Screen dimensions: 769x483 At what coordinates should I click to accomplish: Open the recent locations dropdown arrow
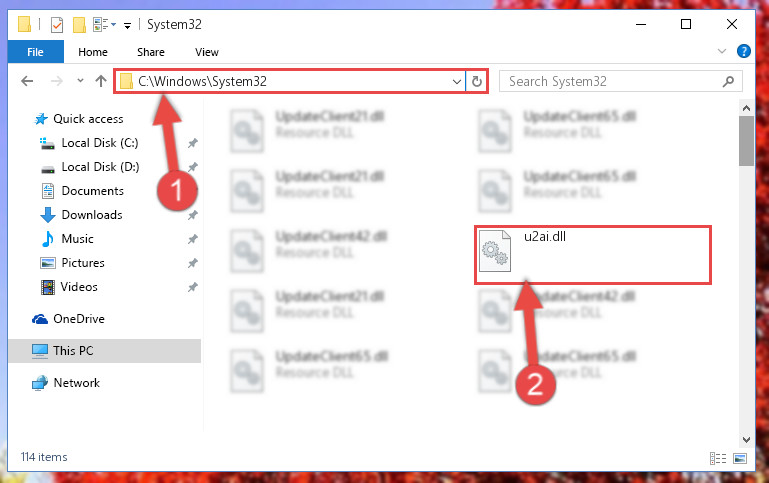coord(80,81)
